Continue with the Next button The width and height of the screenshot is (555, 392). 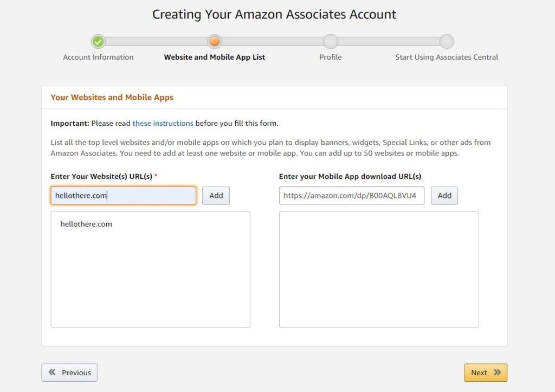[x=485, y=372]
